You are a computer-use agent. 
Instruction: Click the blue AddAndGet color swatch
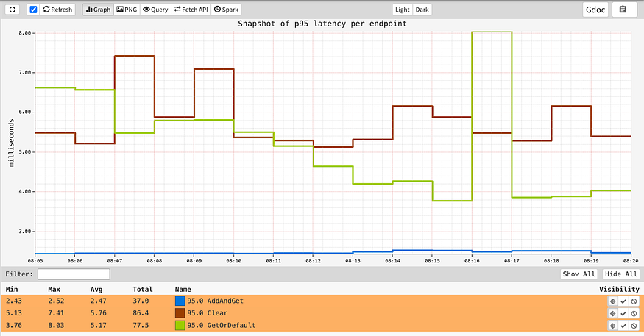180,301
